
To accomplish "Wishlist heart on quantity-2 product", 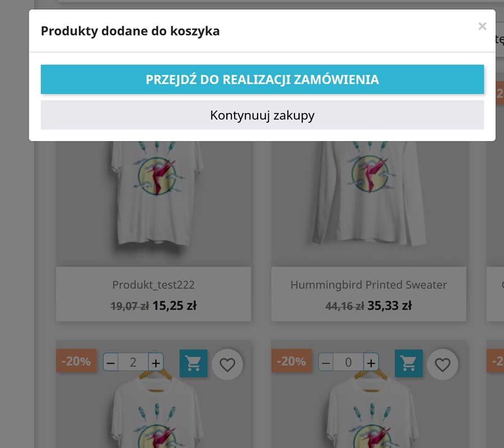I will [227, 365].
